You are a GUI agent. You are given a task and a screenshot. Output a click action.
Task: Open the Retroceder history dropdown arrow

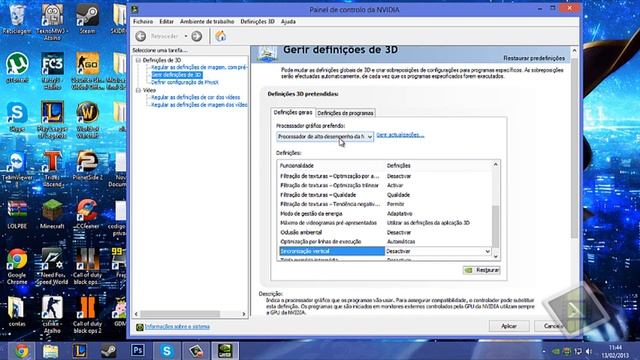(186, 36)
